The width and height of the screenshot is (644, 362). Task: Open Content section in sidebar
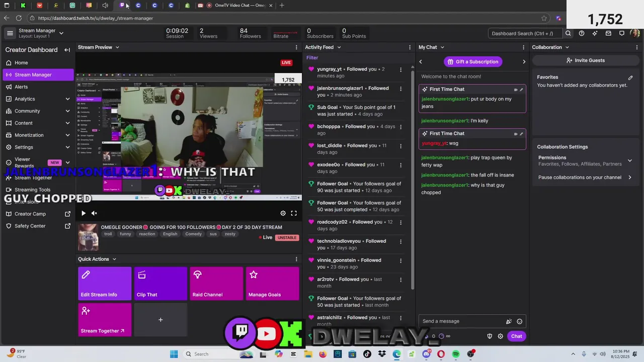click(38, 123)
